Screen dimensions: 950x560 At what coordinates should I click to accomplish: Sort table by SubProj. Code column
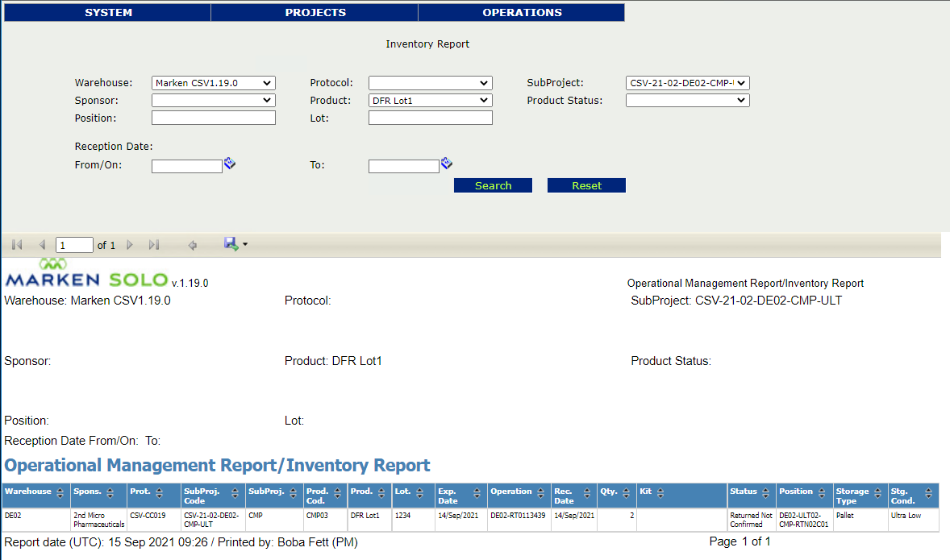click(x=235, y=494)
